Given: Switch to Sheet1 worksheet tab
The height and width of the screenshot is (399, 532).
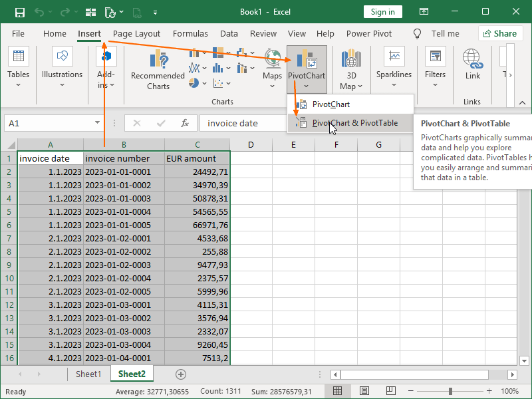Looking at the screenshot, I should (88, 374).
